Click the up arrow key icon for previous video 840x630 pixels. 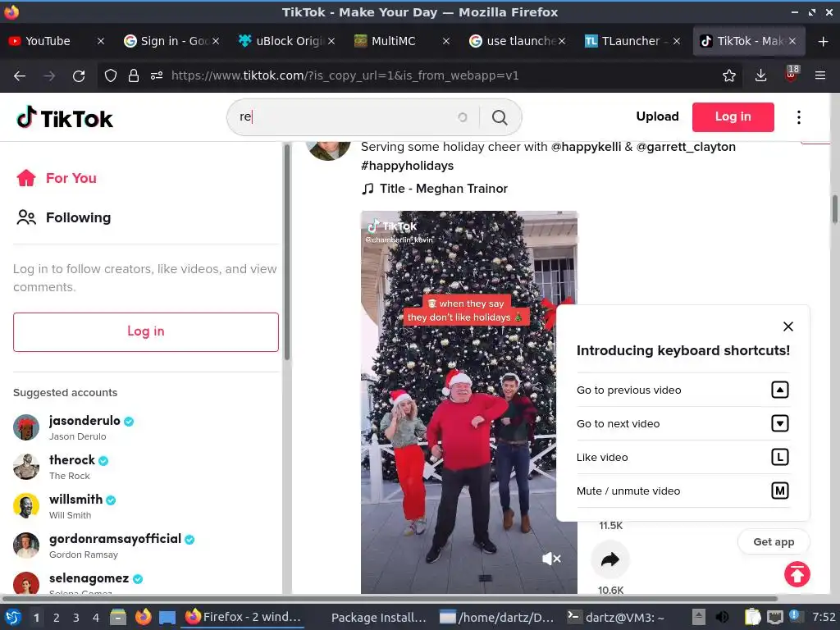pyautogui.click(x=780, y=390)
